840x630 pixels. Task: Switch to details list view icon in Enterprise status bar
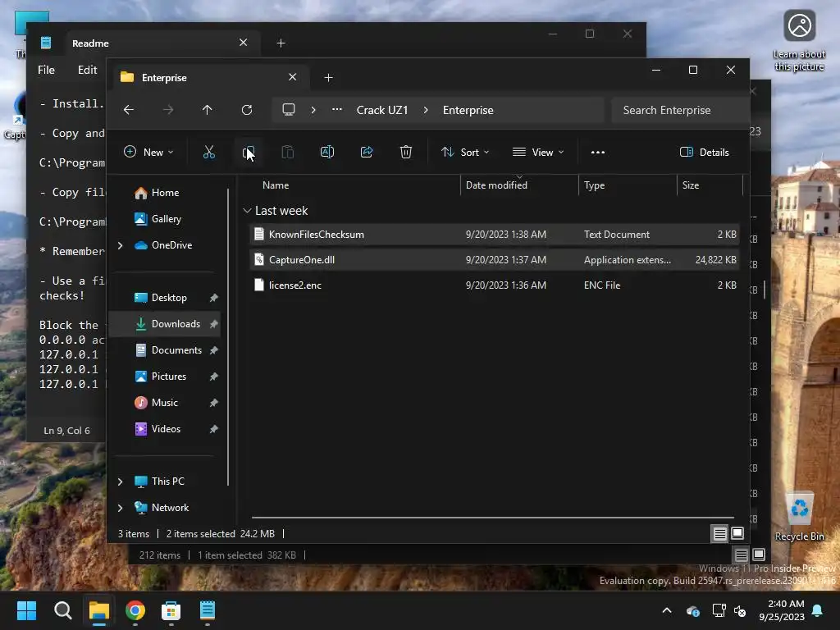720,533
